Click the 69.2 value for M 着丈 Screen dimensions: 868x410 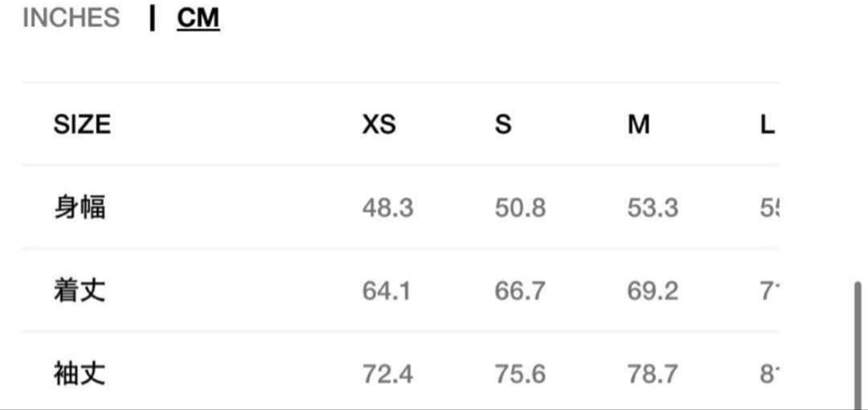pos(653,291)
